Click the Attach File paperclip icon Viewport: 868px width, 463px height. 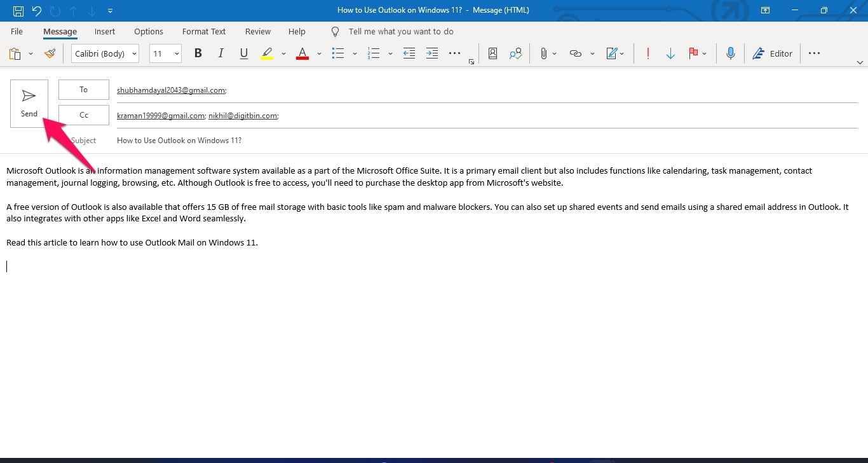[x=543, y=54]
